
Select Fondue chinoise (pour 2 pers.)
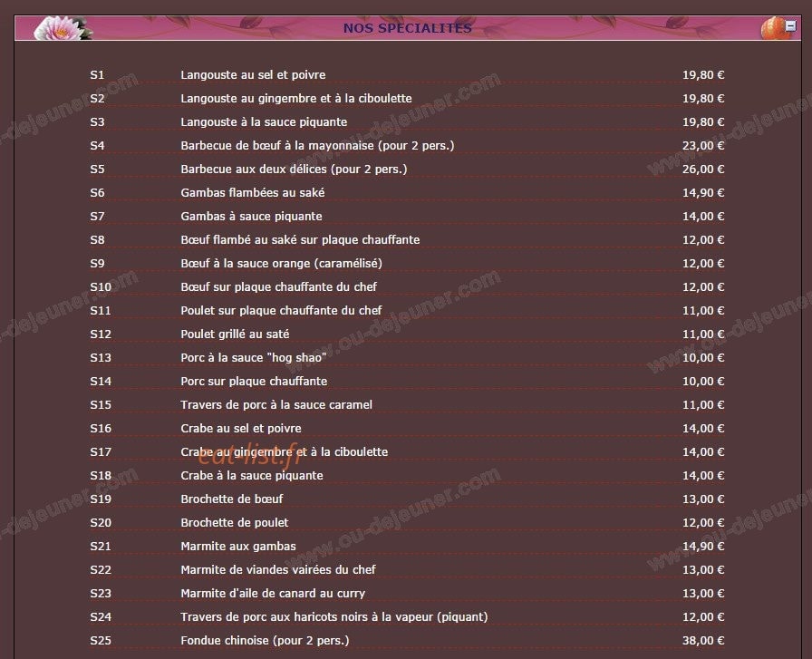265,640
